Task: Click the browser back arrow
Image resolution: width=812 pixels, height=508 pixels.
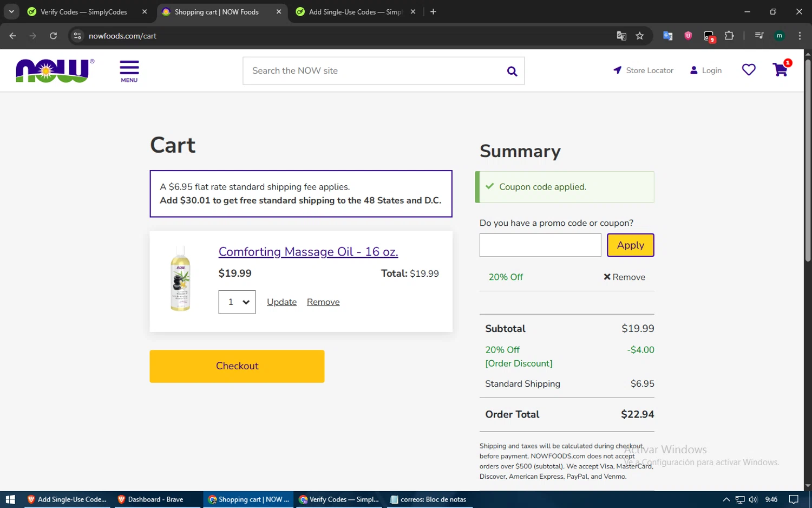Action: tap(13, 36)
